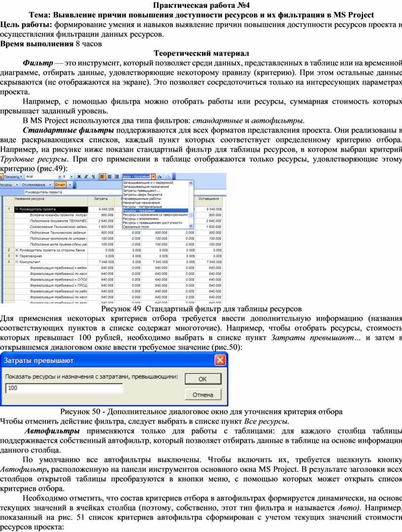Click OK in 'Затраты превышают' dialog
Viewport: 402px width, 532px height.
pos(203,379)
